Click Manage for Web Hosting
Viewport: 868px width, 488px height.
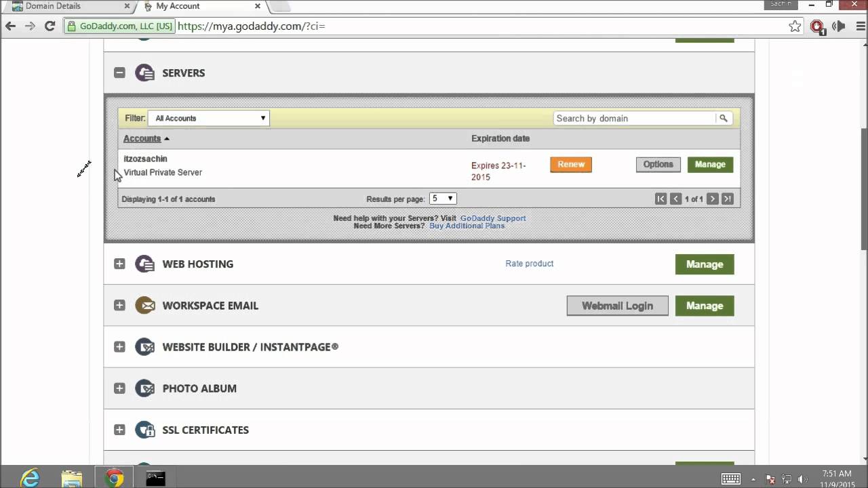point(705,264)
